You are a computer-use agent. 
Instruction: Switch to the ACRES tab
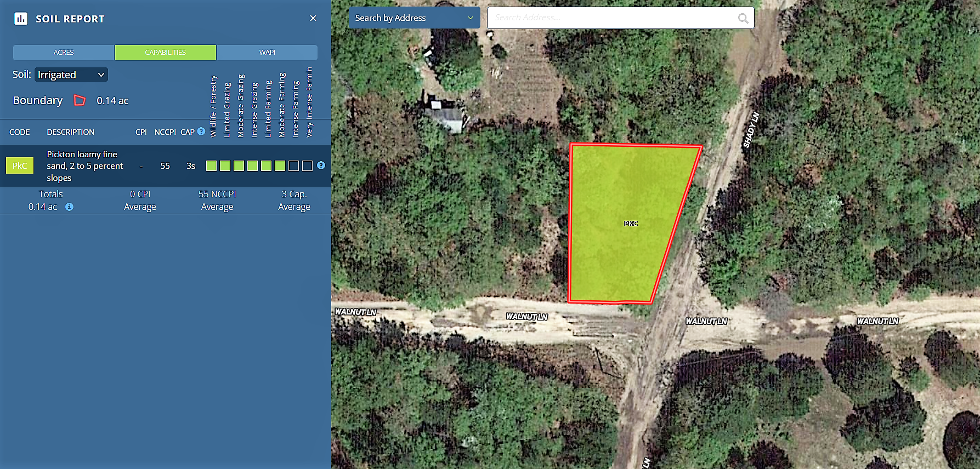point(64,53)
